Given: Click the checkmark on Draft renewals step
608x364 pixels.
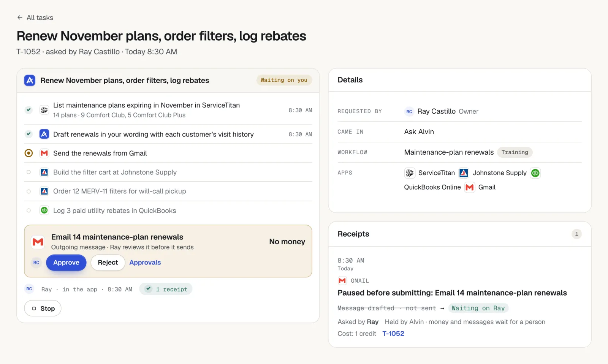Looking at the screenshot, I should pyautogui.click(x=28, y=134).
